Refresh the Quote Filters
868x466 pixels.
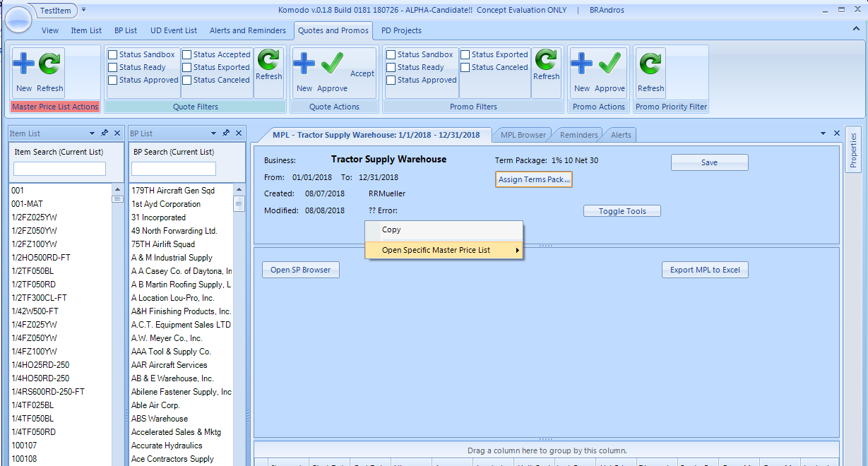pos(268,65)
